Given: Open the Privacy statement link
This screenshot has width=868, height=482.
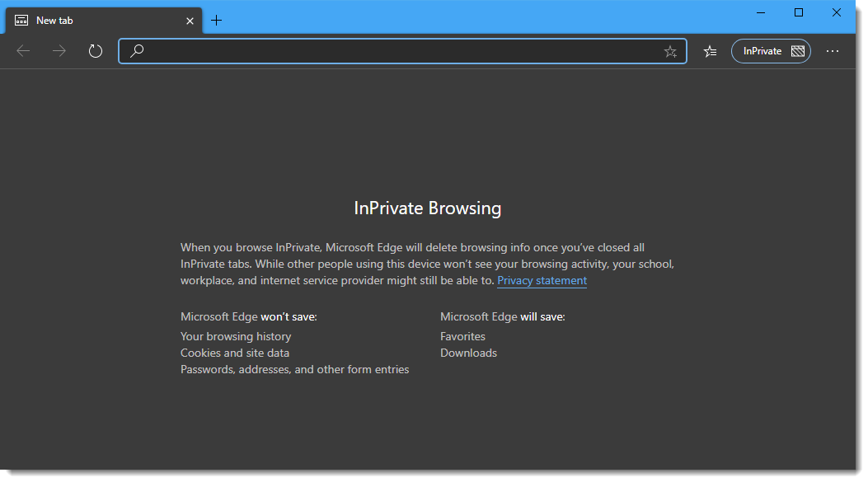Looking at the screenshot, I should pyautogui.click(x=542, y=281).
